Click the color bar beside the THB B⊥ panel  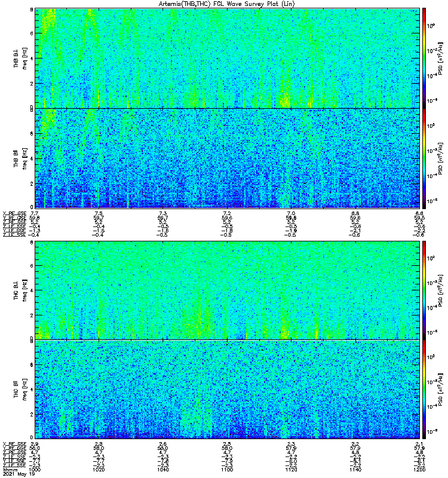tap(424, 58)
